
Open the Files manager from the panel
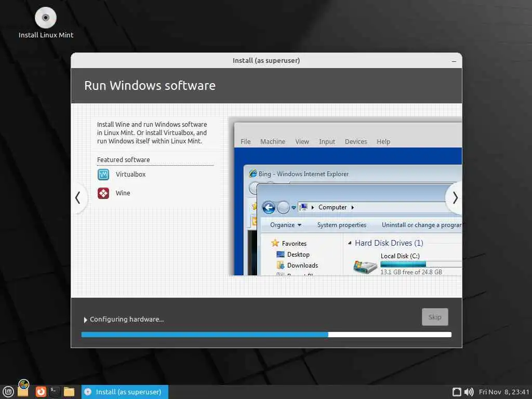click(69, 392)
